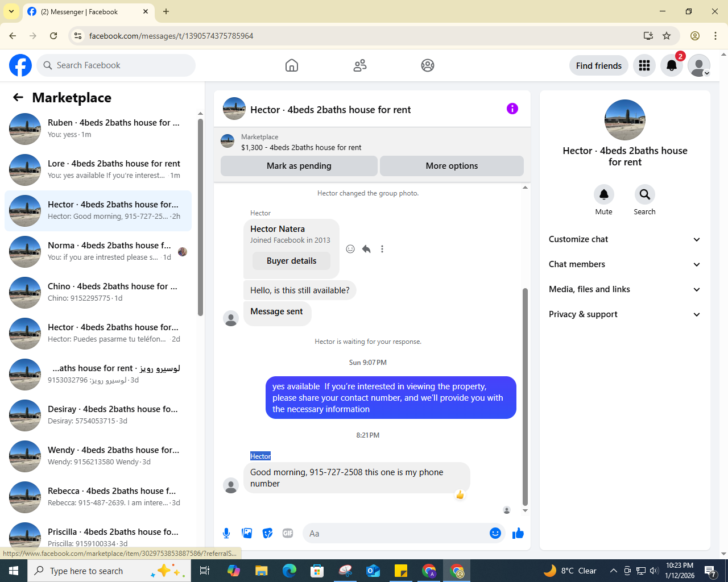Click the Facebook logo icon
Screen dimensions: 728x582
point(20,65)
